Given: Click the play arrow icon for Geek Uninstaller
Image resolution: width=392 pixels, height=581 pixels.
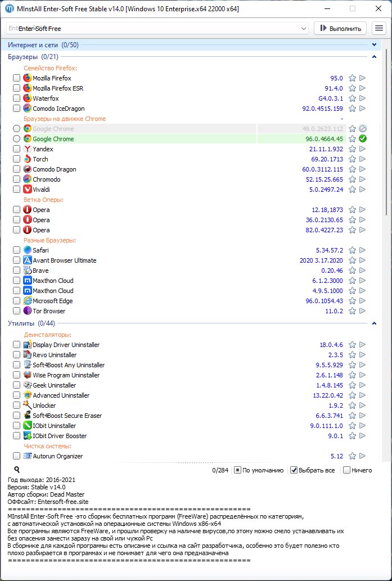Looking at the screenshot, I should [x=363, y=385].
